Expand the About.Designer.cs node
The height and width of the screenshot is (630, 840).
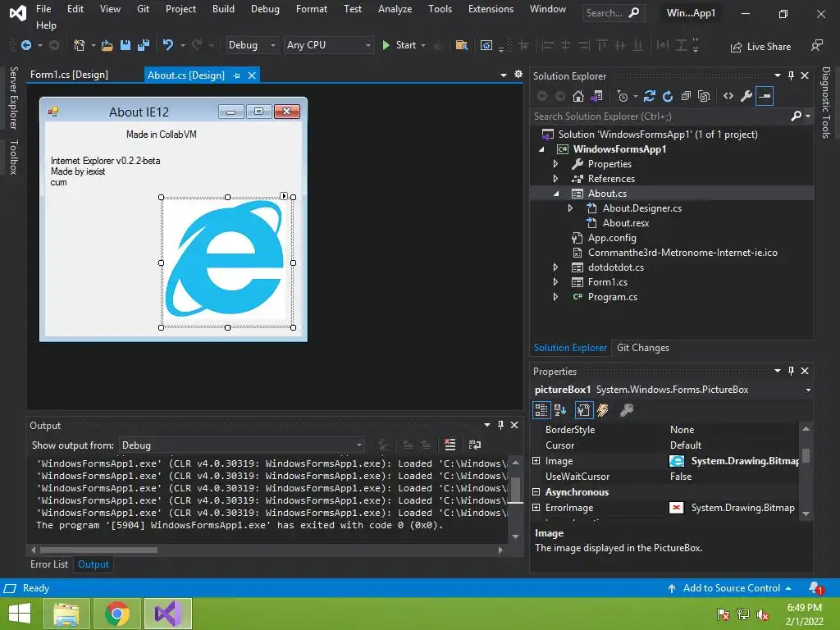coord(570,208)
